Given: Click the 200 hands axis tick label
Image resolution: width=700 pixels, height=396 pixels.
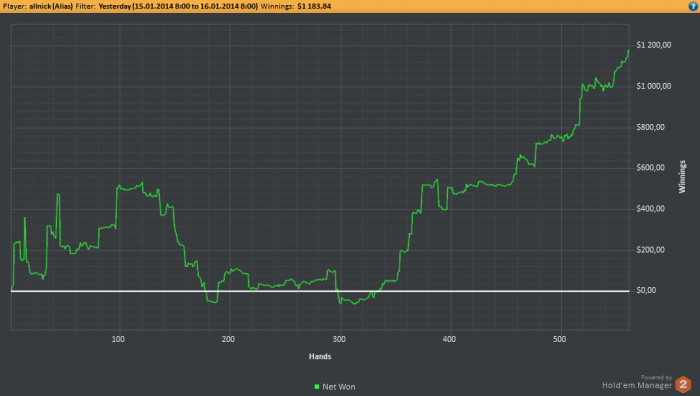Looking at the screenshot, I should [x=228, y=339].
